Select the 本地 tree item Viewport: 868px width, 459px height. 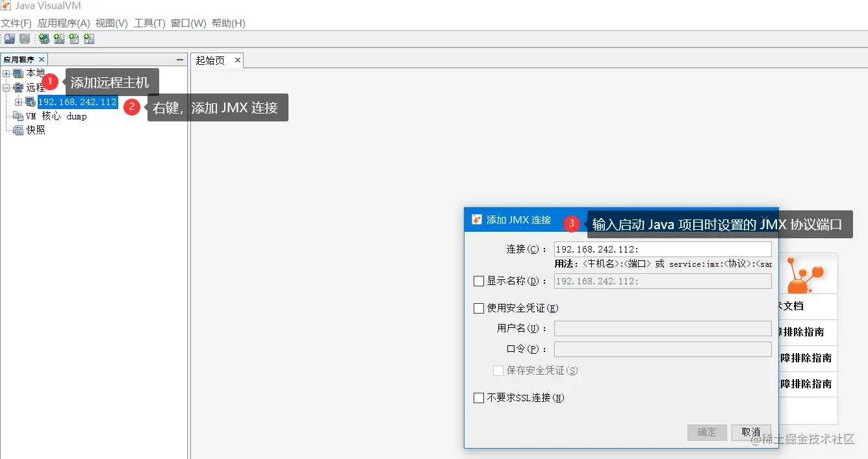(36, 73)
